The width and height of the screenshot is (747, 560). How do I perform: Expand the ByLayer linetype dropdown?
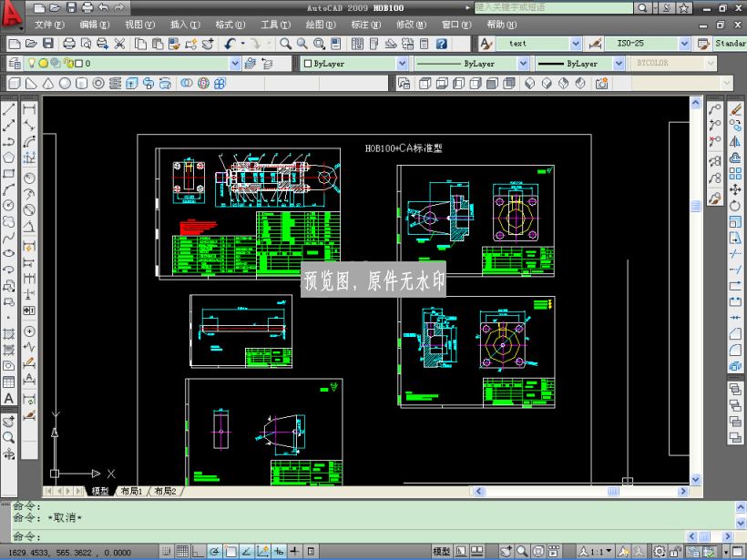(523, 64)
